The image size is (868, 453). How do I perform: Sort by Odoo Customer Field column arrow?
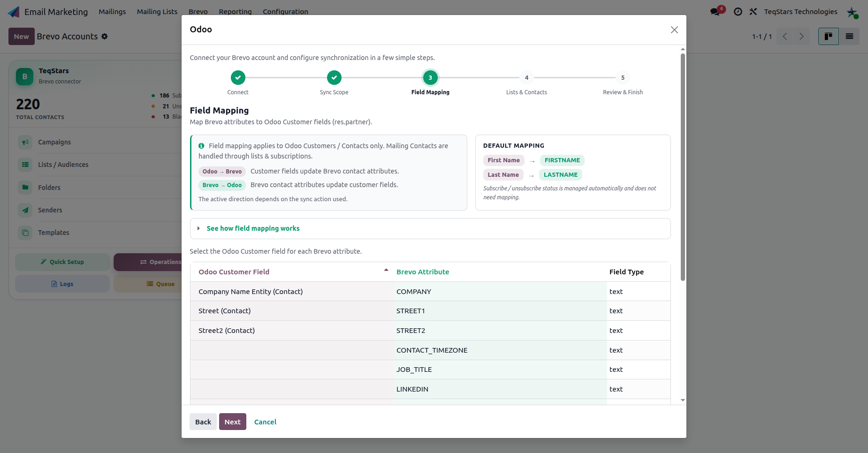(386, 270)
